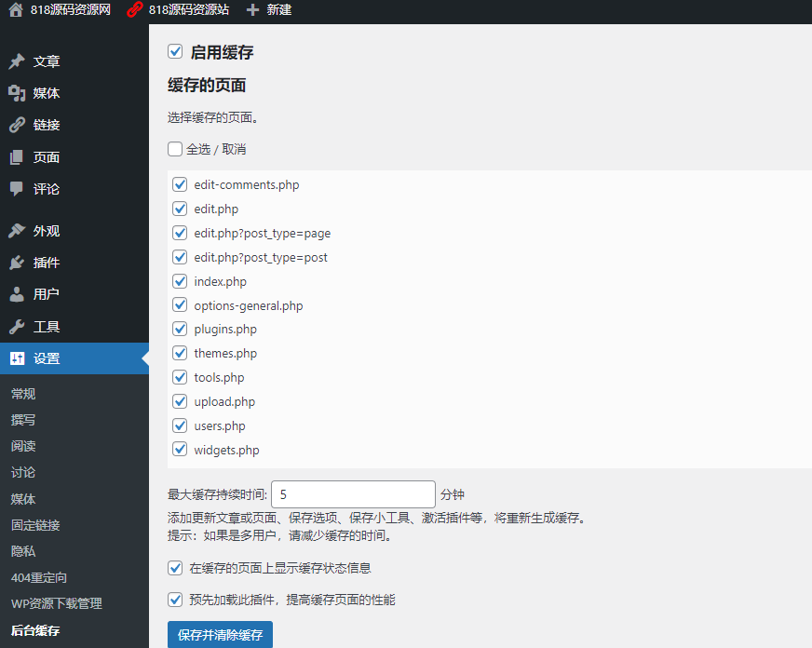Click the paintbrush icon beside 外观

(17, 231)
